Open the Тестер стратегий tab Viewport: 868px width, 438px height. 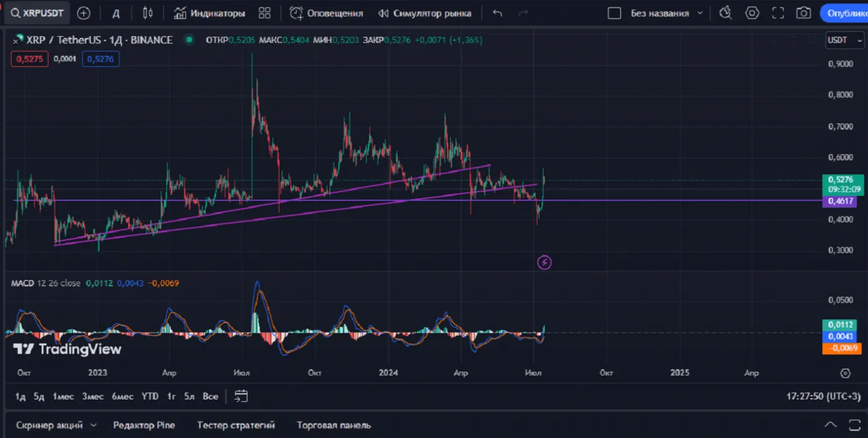click(236, 425)
